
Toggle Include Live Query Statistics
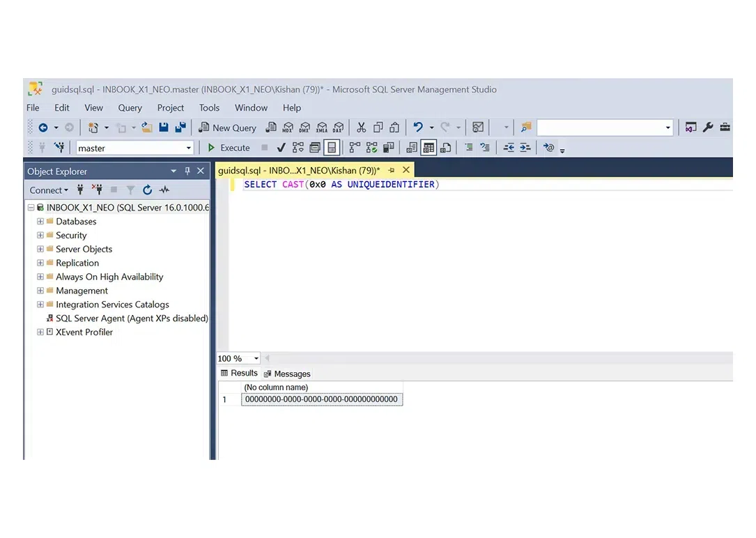372,148
